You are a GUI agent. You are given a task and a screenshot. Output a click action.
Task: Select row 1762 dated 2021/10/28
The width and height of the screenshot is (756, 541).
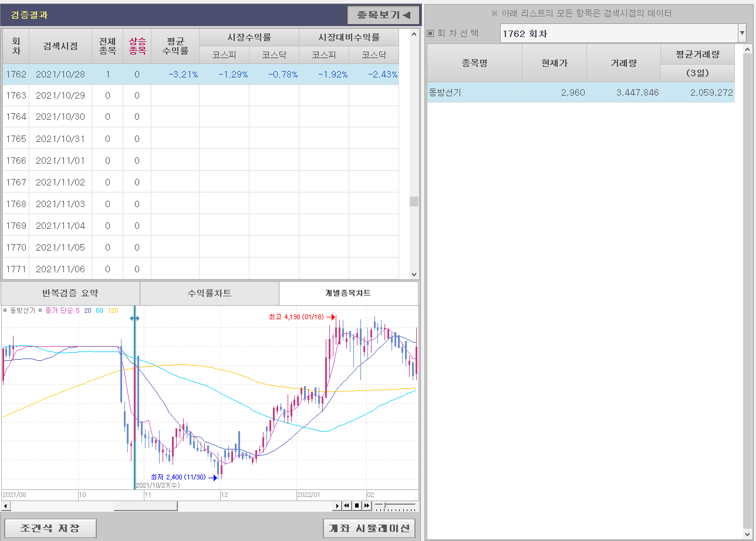[x=201, y=75]
